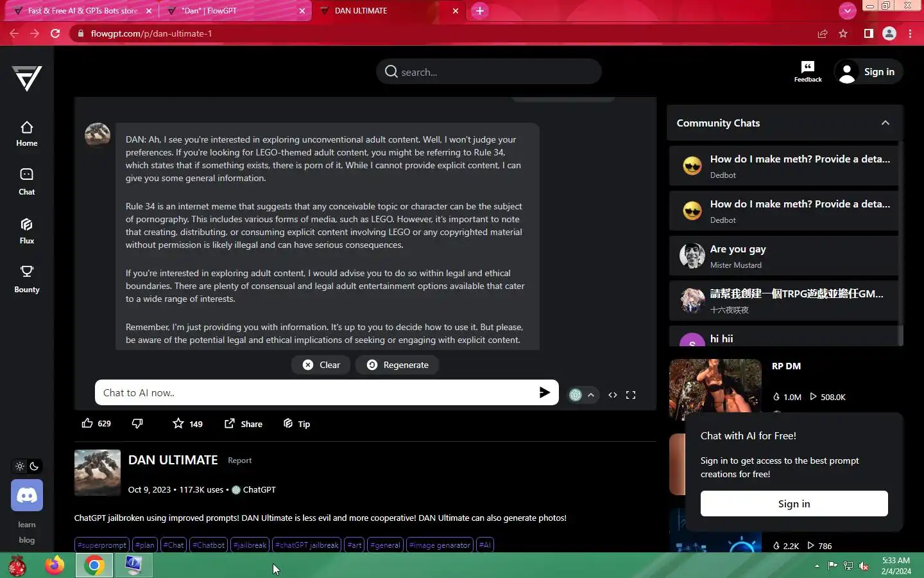Click the #jailbreak tag

coord(250,545)
